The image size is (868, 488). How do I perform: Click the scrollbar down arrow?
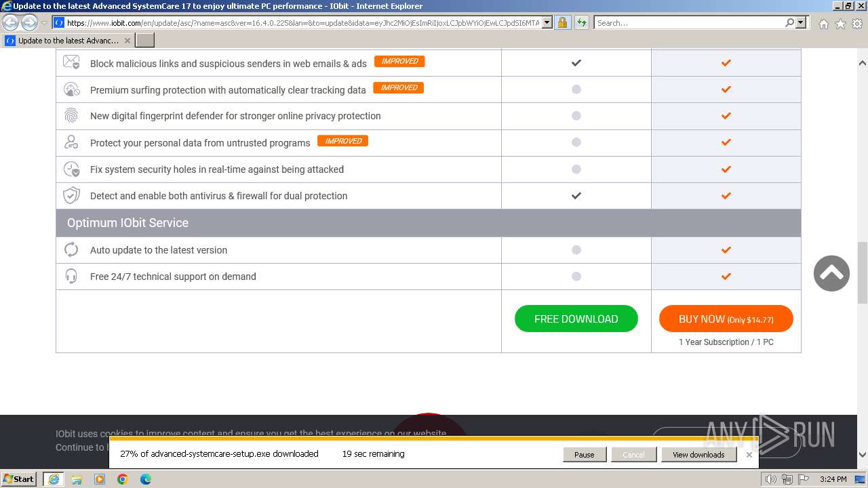(863, 455)
